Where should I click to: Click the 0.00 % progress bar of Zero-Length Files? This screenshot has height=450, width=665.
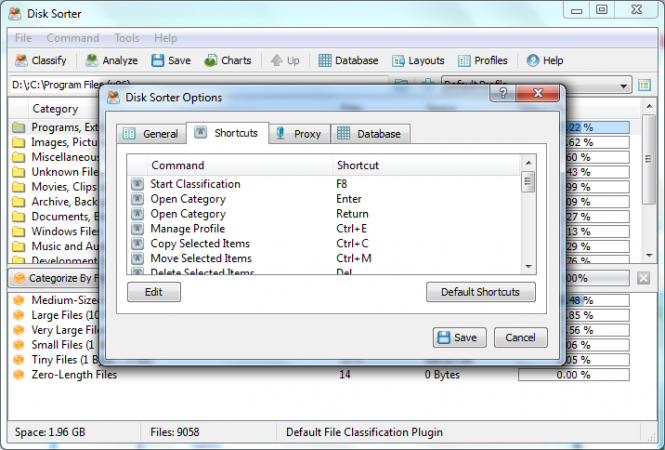573,375
